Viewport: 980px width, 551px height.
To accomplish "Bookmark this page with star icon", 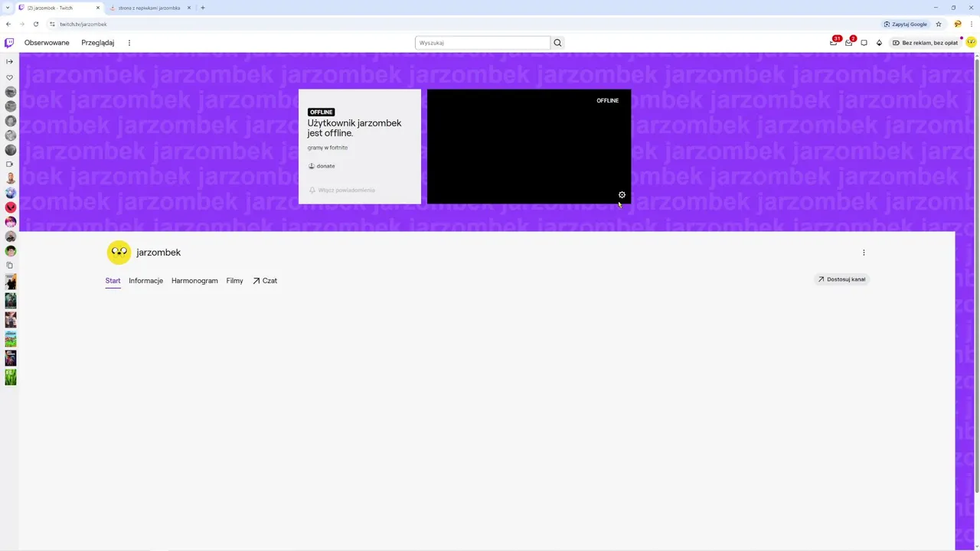I will [939, 24].
